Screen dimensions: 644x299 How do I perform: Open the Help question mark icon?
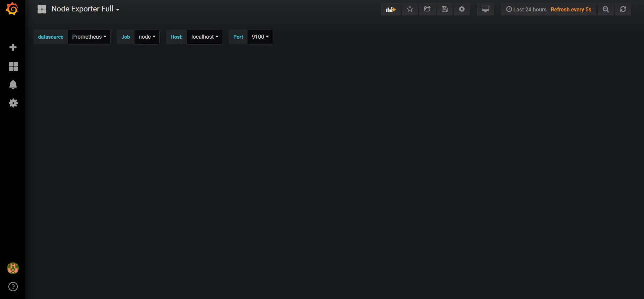13,287
